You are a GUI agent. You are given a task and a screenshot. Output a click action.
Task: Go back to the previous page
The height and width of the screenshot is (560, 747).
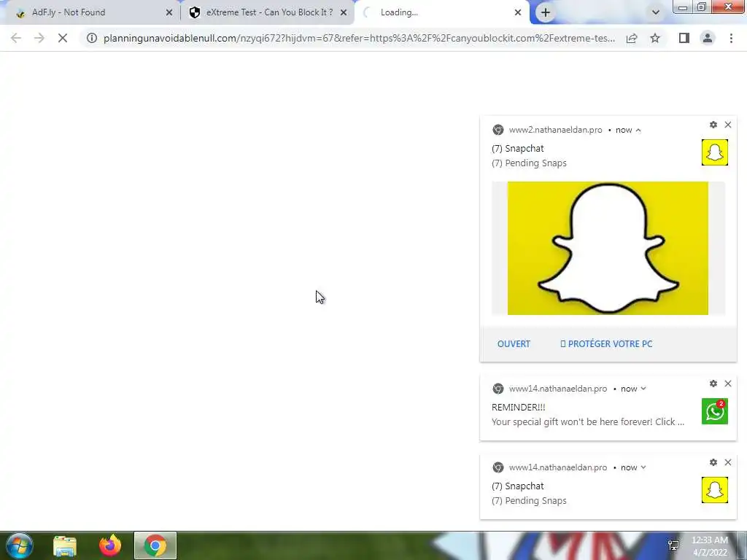(x=16, y=38)
